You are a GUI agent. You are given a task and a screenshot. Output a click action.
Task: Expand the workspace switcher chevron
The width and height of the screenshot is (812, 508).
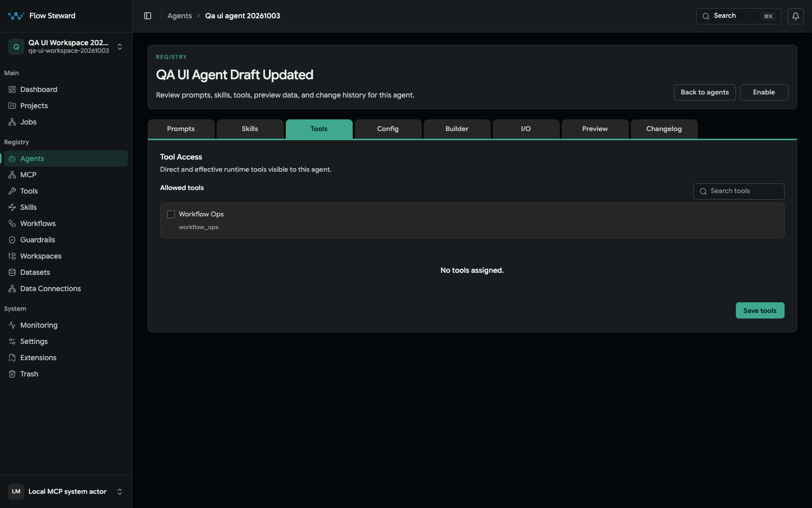tap(120, 47)
